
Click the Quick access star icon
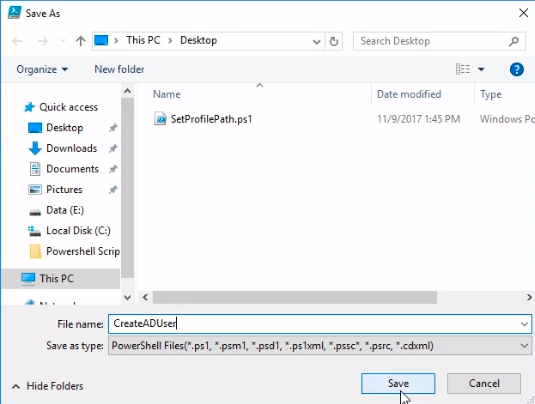coord(29,107)
